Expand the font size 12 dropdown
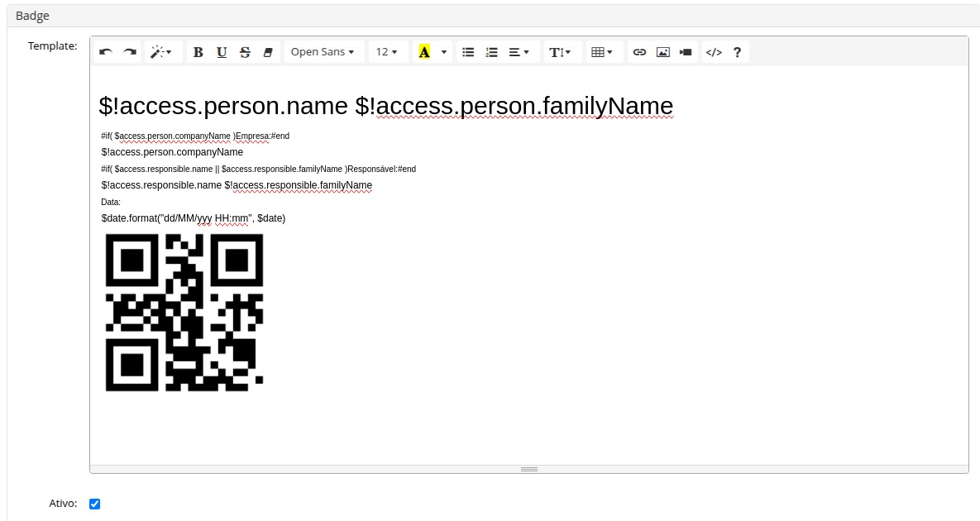Image resolution: width=980 pixels, height=521 pixels. click(387, 52)
